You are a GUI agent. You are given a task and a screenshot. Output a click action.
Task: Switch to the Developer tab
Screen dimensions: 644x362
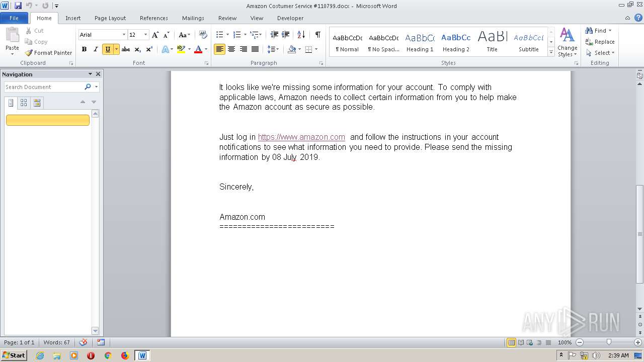[x=290, y=18]
